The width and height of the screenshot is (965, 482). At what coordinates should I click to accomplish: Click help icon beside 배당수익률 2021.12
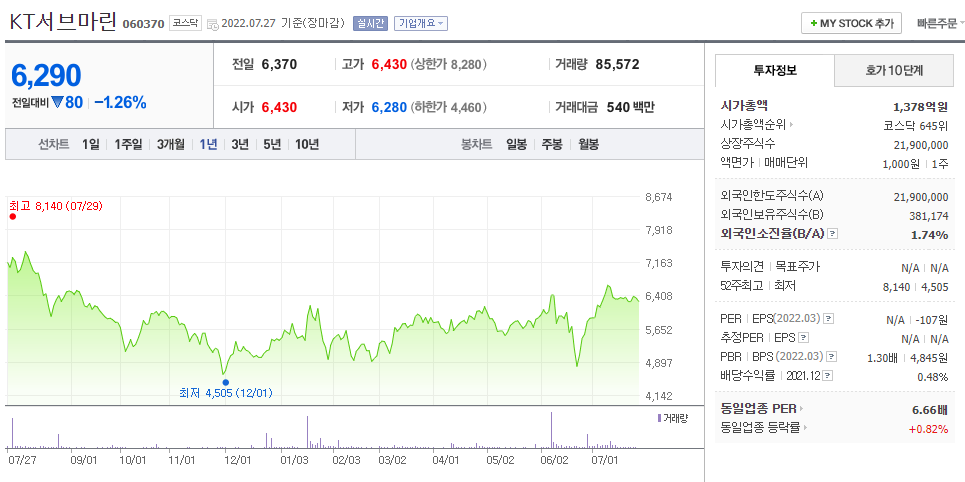point(828,376)
